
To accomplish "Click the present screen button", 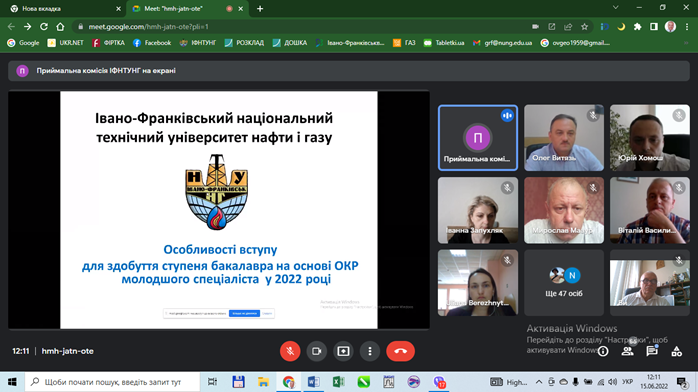I will (343, 351).
